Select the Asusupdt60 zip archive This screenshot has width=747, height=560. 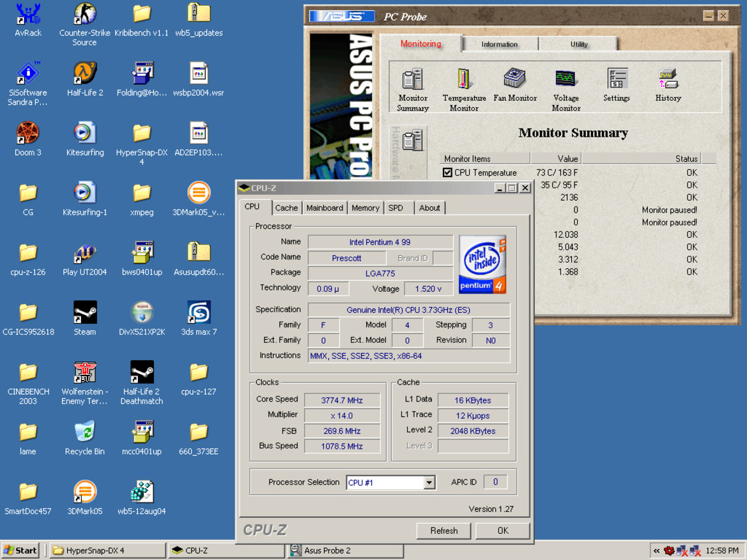click(199, 259)
